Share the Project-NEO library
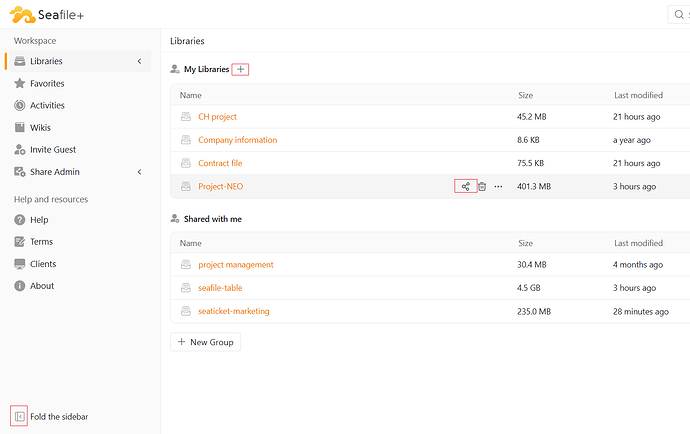The width and height of the screenshot is (690, 434). [x=466, y=187]
